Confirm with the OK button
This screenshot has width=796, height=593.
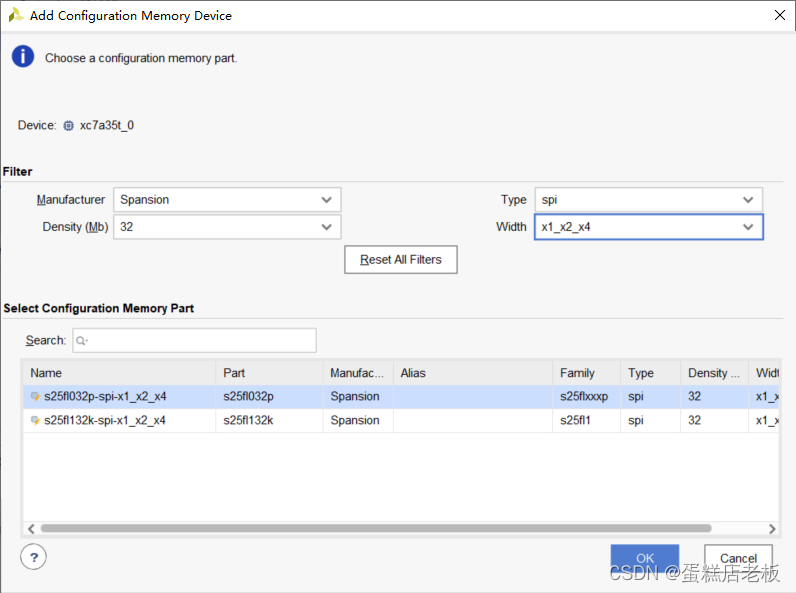point(645,558)
